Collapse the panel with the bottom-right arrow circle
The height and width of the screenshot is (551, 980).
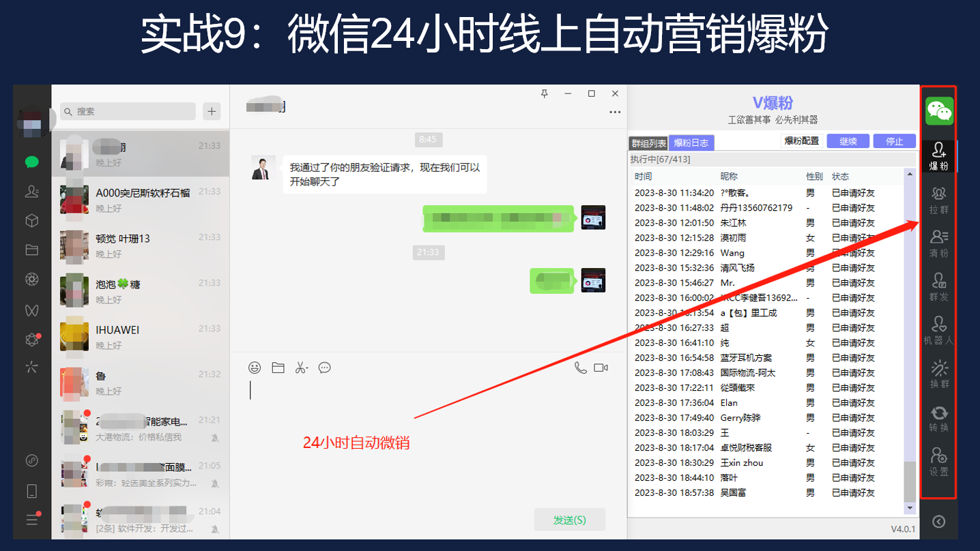coord(939,522)
